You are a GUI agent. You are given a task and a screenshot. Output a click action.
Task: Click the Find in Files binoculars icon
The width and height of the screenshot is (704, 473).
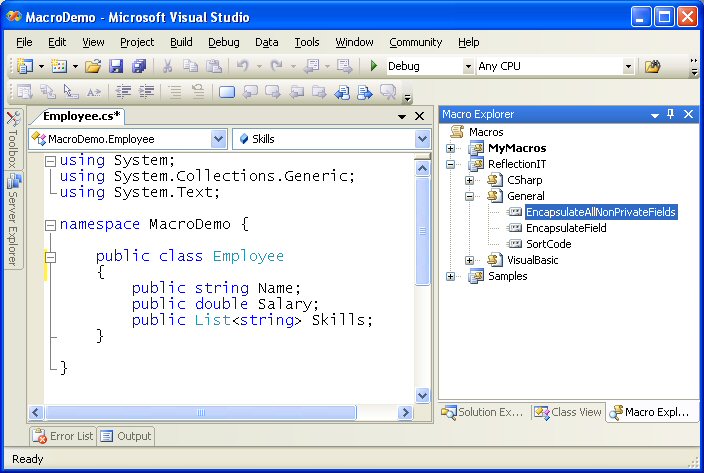click(x=652, y=66)
